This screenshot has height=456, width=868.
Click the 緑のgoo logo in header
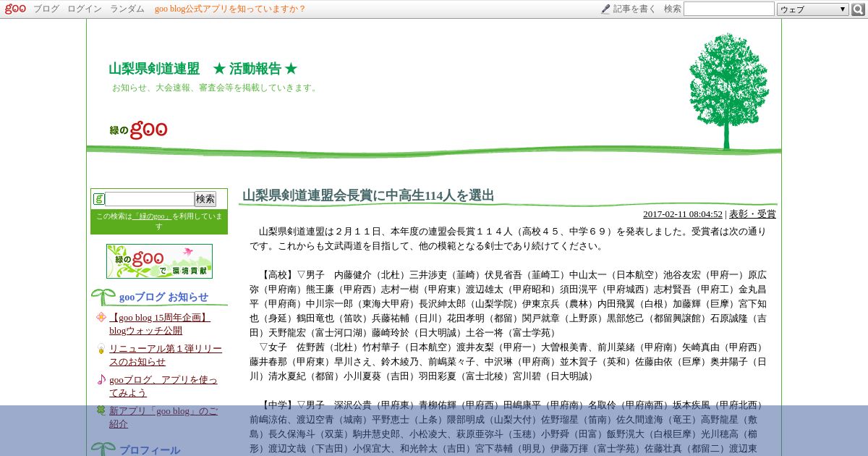(138, 130)
